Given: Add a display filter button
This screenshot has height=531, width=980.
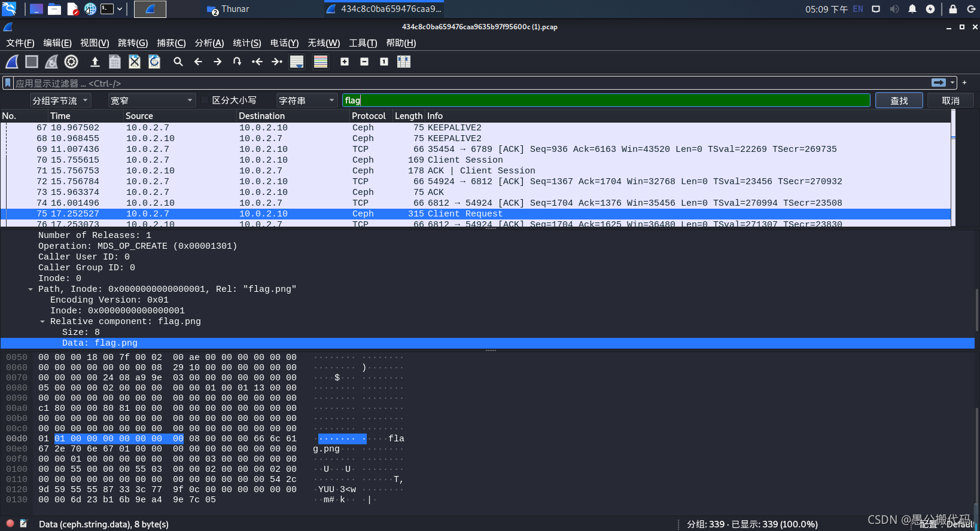Looking at the screenshot, I should coord(964,83).
